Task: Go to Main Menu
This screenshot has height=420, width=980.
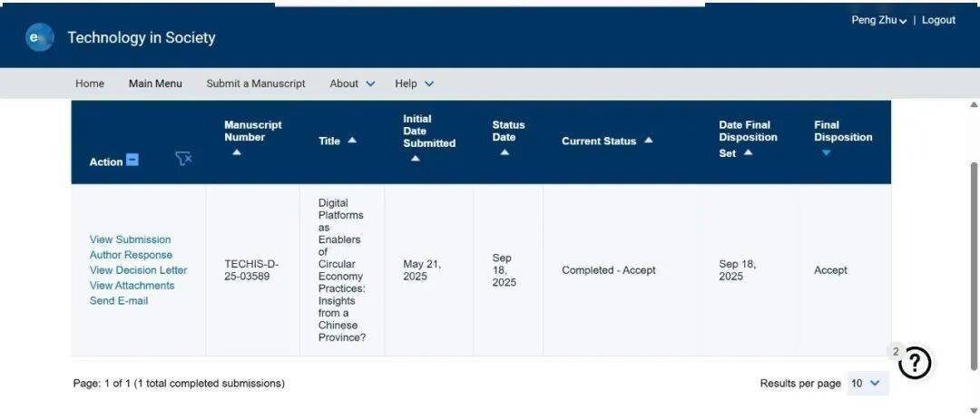Action: (x=155, y=83)
